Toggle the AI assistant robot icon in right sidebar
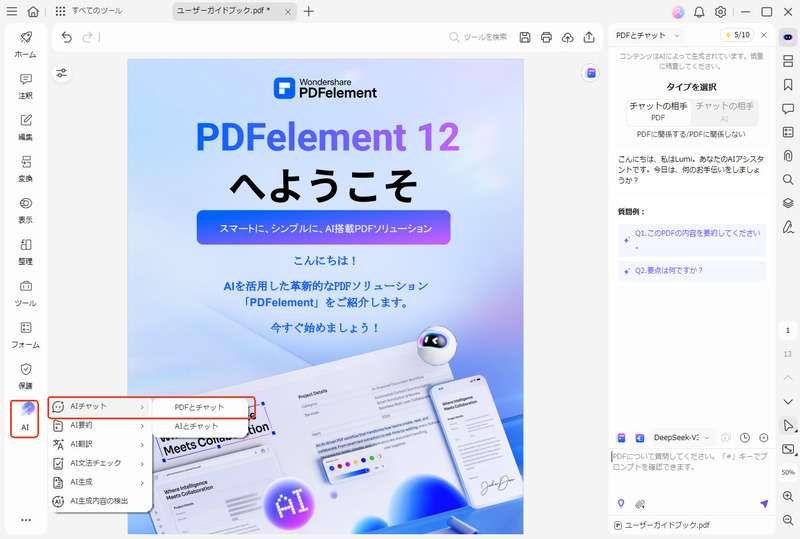Viewport: 800px width, 539px height. pos(788,37)
